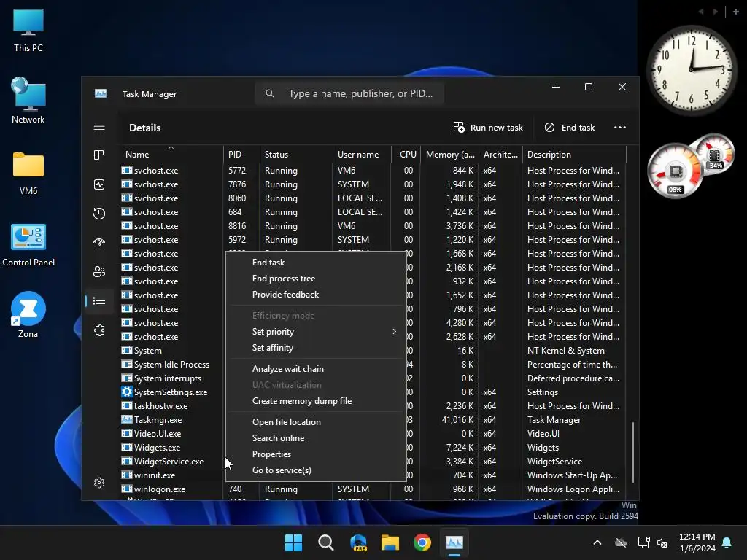Click the clock and date in taskbar

pos(697,542)
